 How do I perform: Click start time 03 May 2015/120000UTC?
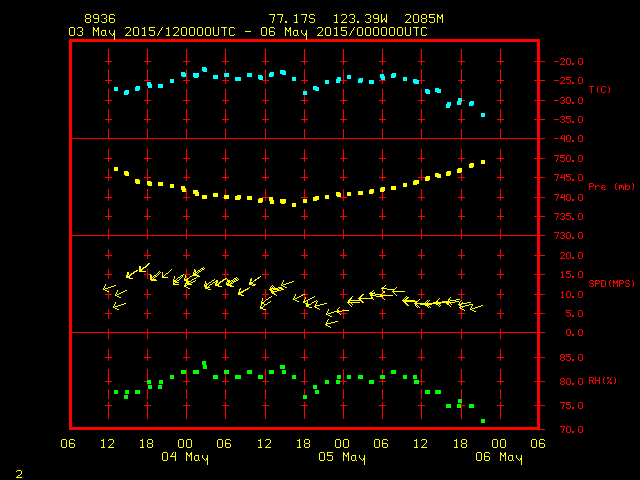tap(152, 32)
